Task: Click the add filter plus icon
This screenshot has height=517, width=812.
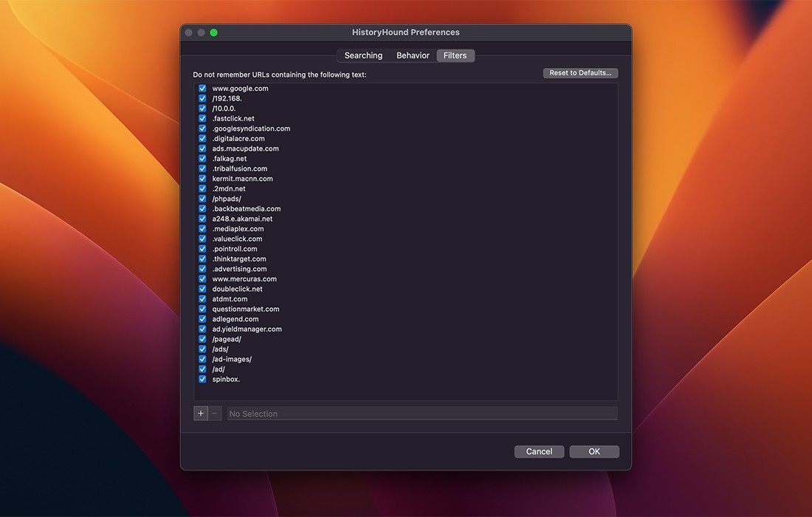Action: click(200, 414)
